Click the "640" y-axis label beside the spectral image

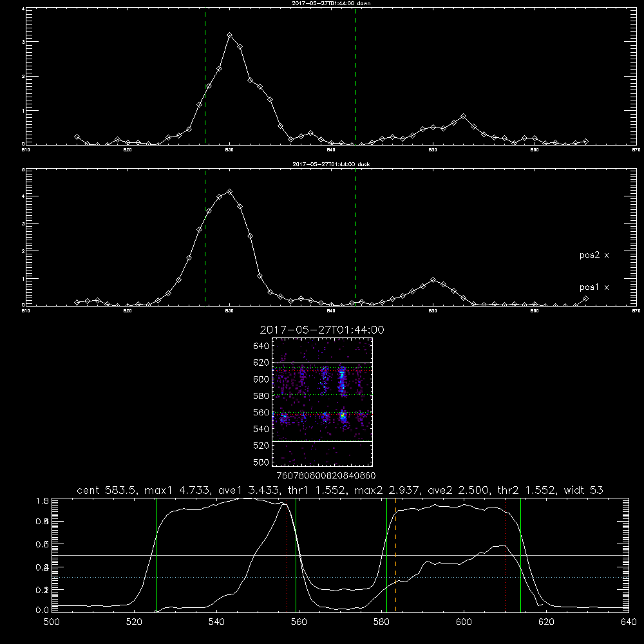pyautogui.click(x=261, y=346)
